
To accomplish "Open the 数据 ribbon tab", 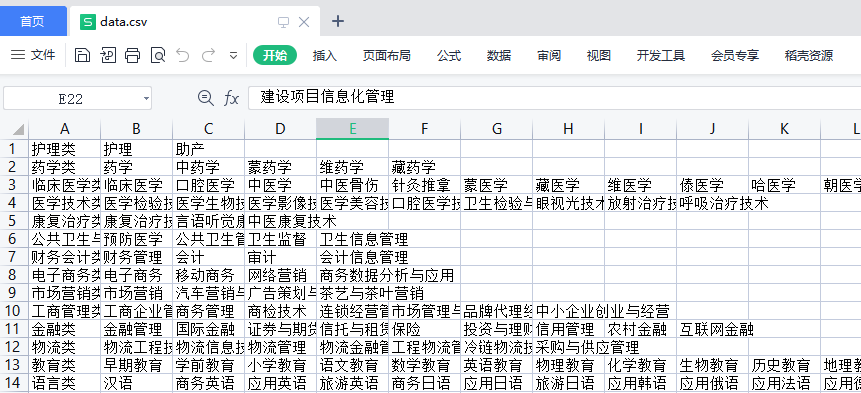I will [x=499, y=55].
